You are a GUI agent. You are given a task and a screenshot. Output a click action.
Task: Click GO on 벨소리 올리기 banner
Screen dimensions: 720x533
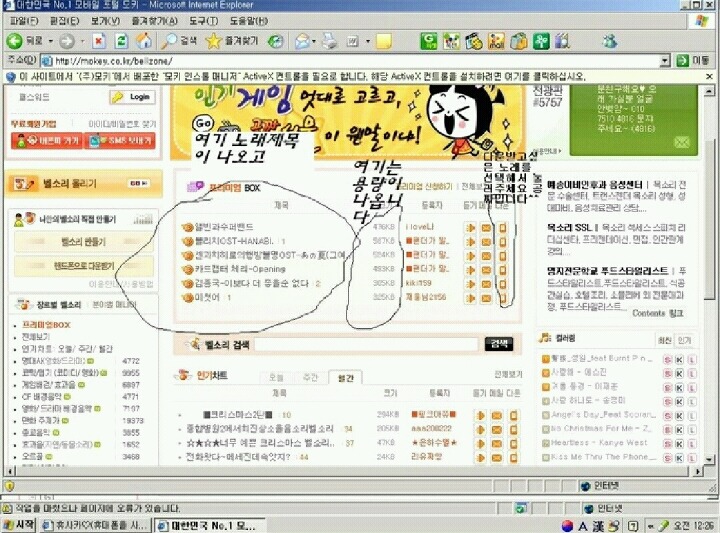138,183
